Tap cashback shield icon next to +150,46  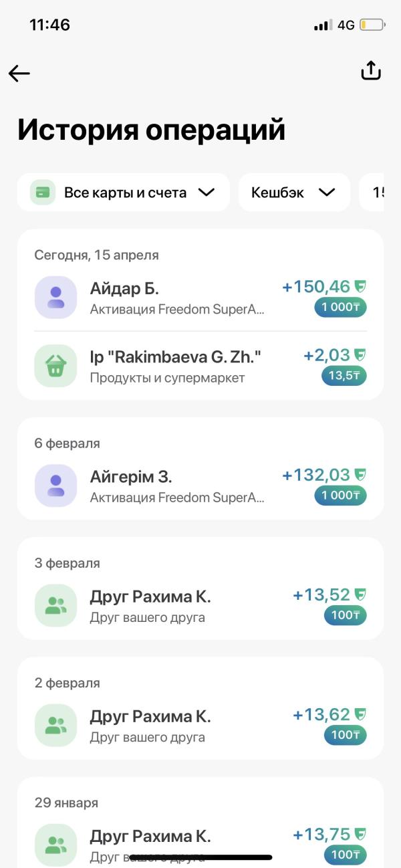[x=360, y=287]
